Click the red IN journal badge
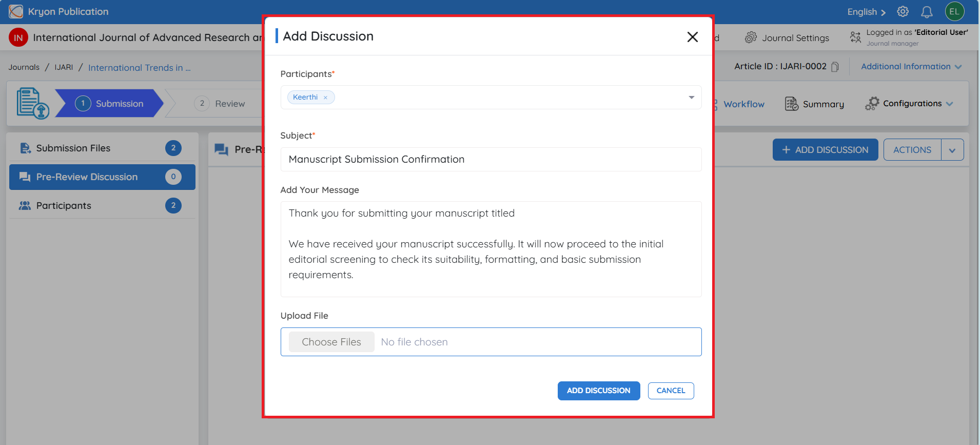The width and height of the screenshot is (980, 445). click(x=18, y=37)
